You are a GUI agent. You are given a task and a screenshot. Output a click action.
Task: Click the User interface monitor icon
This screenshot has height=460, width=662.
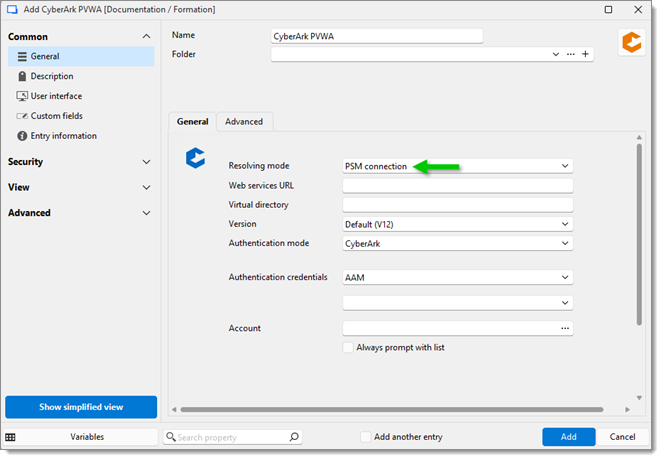(22, 96)
